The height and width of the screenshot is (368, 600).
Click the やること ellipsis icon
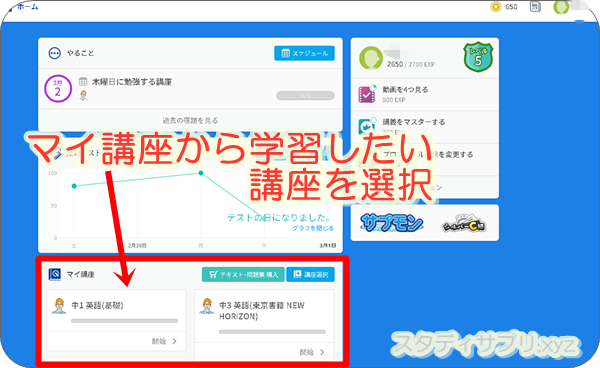[54, 53]
